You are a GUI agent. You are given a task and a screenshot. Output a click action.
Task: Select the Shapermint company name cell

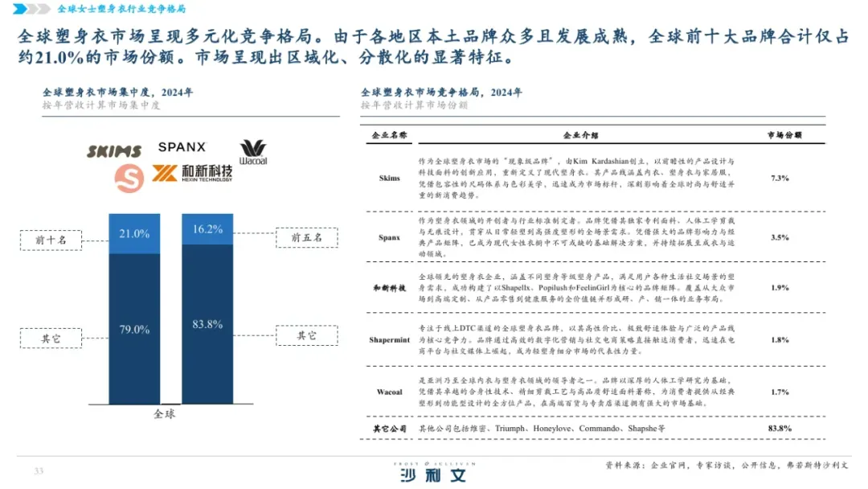click(x=389, y=340)
